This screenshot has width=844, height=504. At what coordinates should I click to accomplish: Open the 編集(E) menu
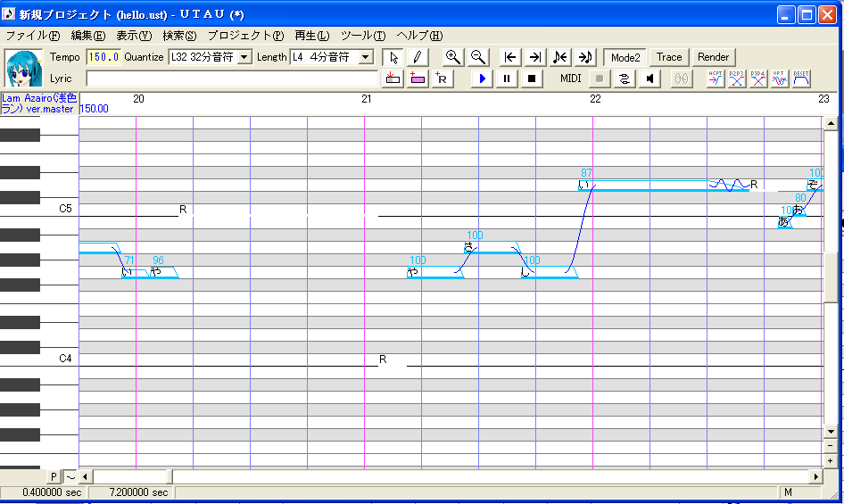[x=87, y=36]
